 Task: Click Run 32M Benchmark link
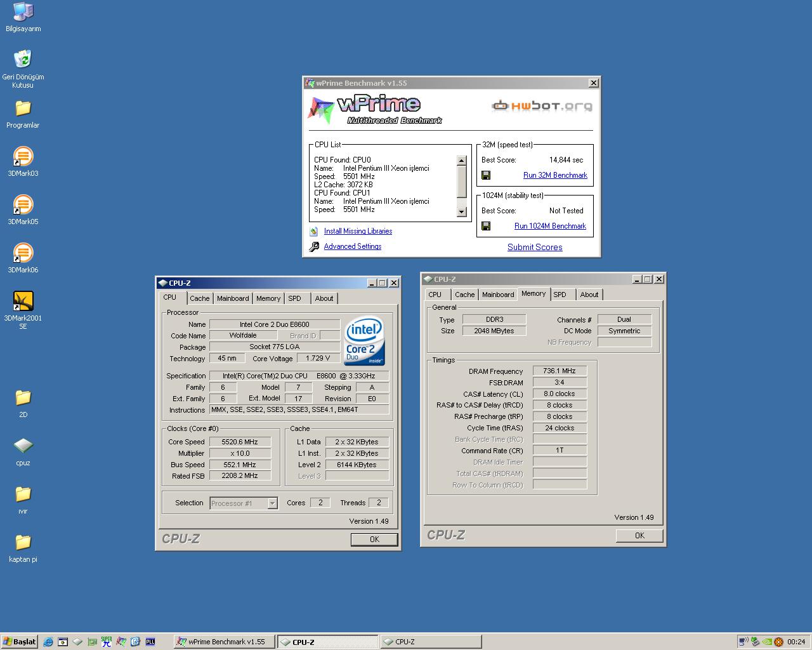[555, 175]
